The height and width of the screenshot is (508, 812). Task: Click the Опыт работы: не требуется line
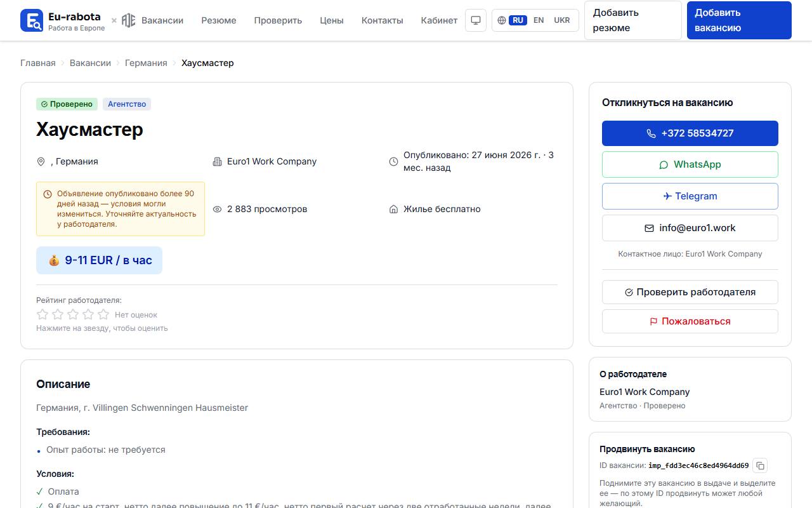coord(106,450)
